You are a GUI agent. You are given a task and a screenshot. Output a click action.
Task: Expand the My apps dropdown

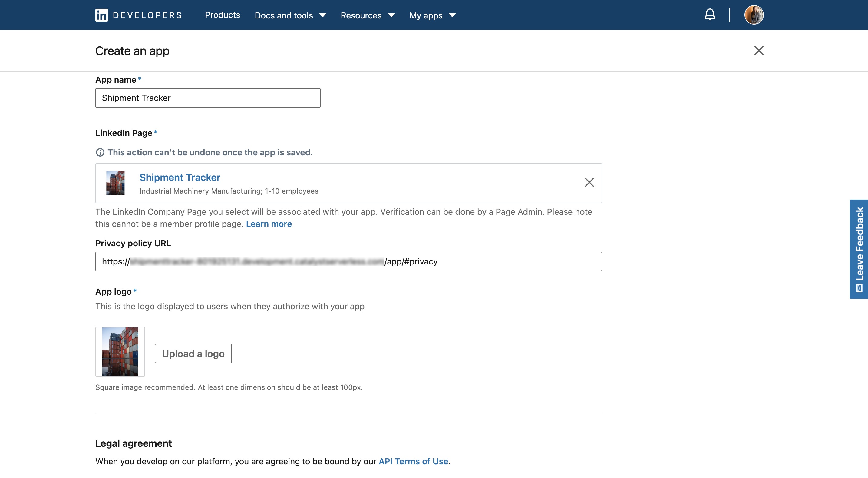click(432, 15)
